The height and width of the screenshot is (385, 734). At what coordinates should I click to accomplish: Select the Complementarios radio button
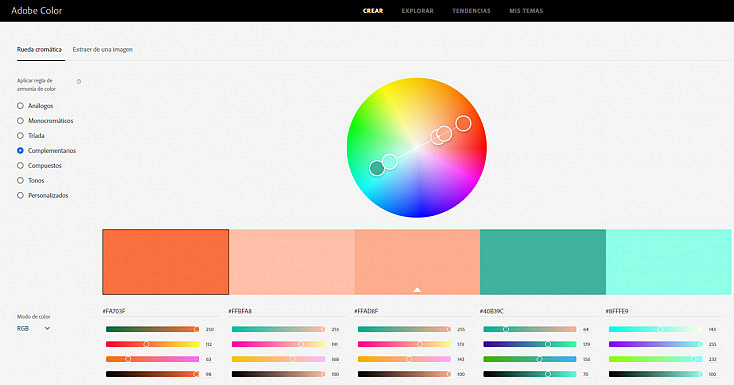[20, 151]
